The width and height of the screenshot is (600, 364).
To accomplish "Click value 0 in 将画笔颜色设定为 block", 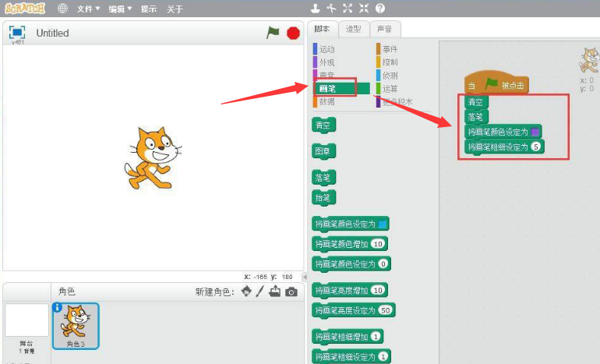I will pyautogui.click(x=383, y=263).
